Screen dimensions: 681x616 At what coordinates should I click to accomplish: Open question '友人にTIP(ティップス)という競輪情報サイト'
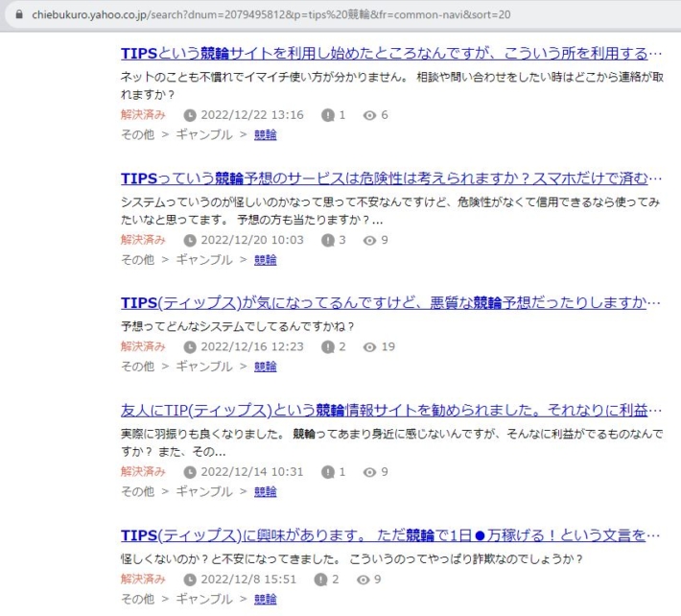(391, 410)
